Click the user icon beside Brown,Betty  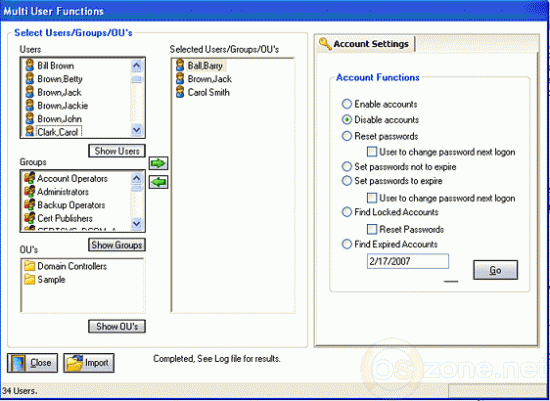(x=30, y=79)
